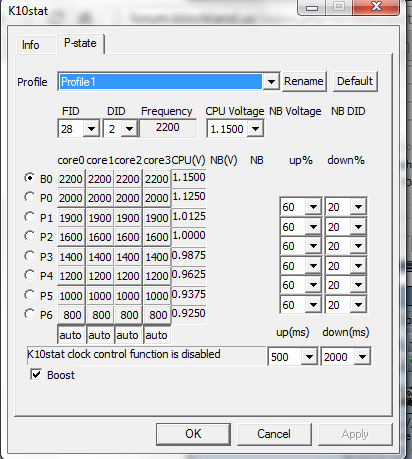Screen dimensions: 412x459
Task: Open the DID dropdown showing 2
Action: click(129, 129)
